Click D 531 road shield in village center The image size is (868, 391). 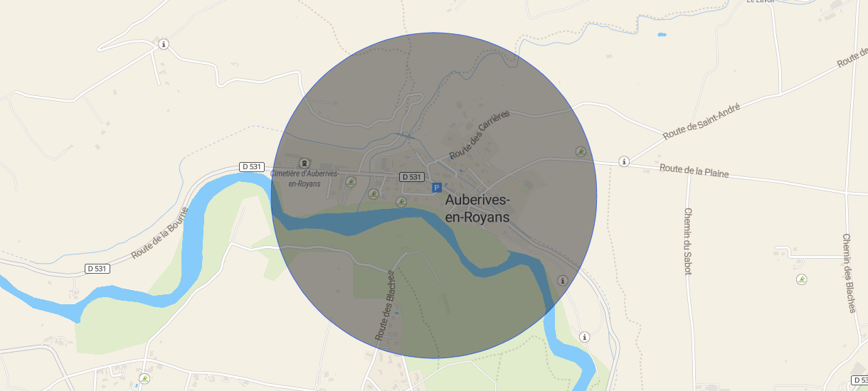(412, 177)
